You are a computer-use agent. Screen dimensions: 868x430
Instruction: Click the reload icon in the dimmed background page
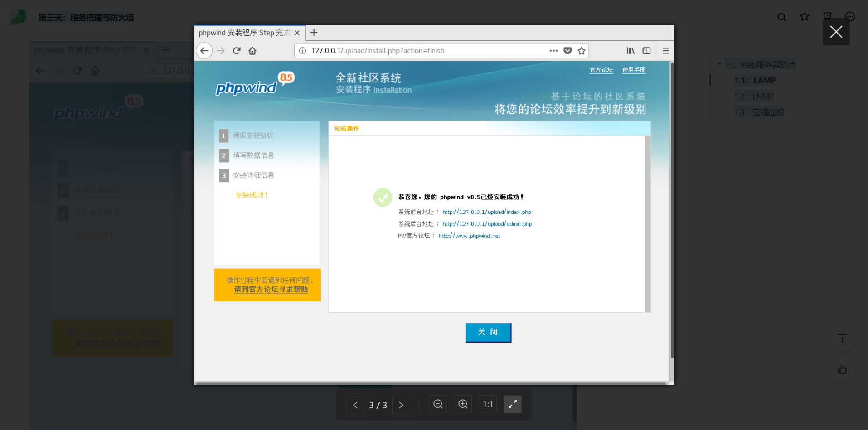(78, 71)
